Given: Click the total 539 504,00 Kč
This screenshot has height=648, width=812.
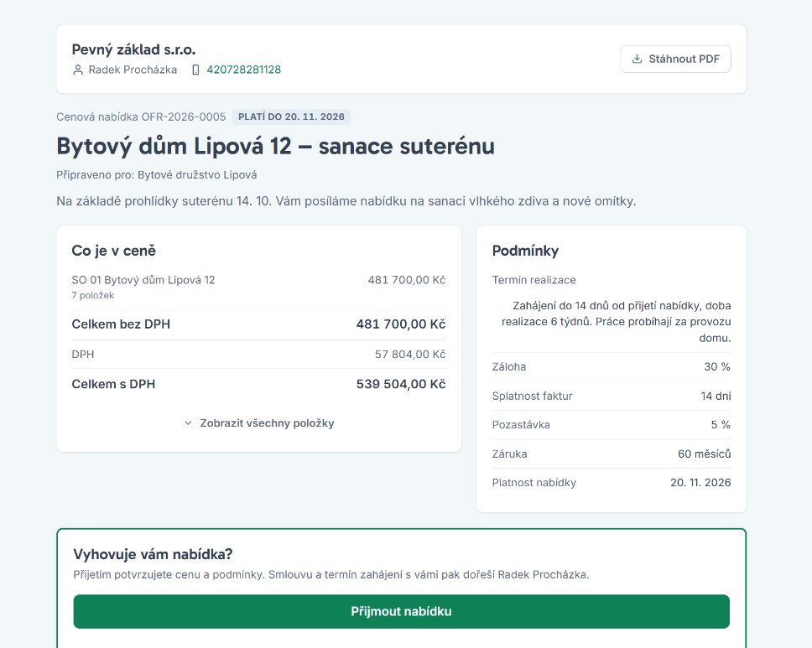Looking at the screenshot, I should (401, 385).
